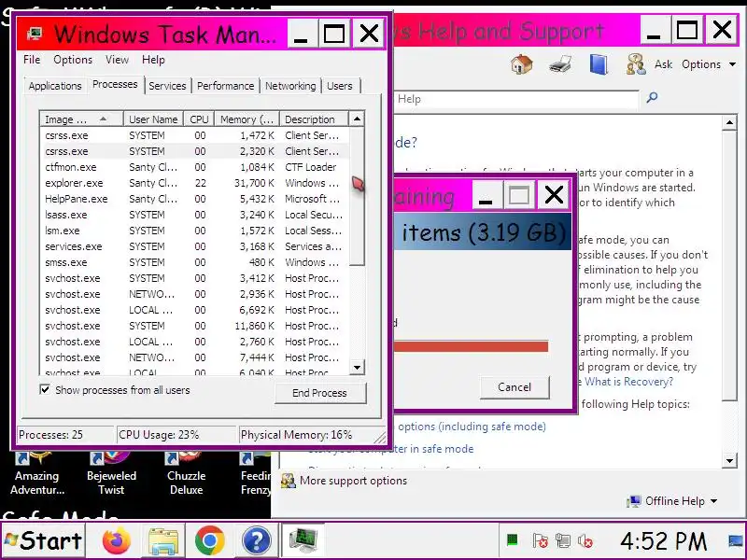Sort by Description column header
This screenshot has width=747, height=560.
[314, 119]
